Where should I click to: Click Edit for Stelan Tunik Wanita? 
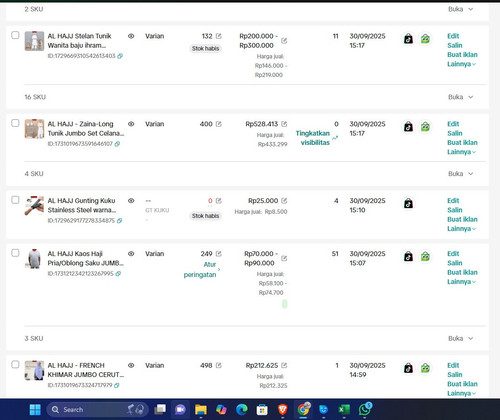pyautogui.click(x=453, y=36)
